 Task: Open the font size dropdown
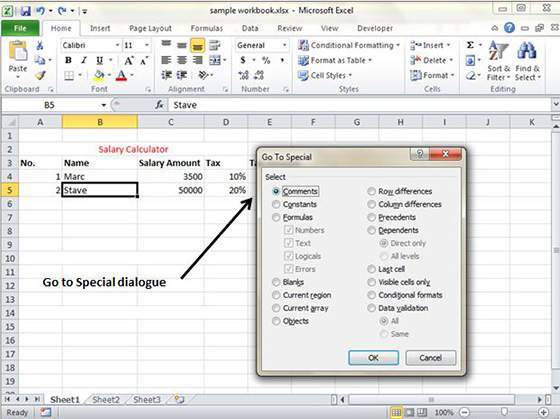tap(146, 45)
